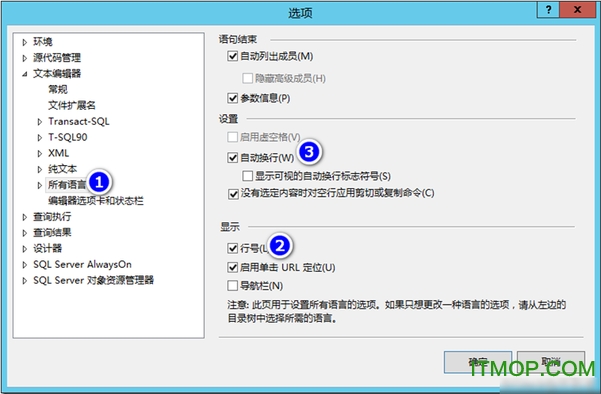The image size is (601, 394).
Task: Expand the 查询结果 node arrow
Action: tap(25, 233)
